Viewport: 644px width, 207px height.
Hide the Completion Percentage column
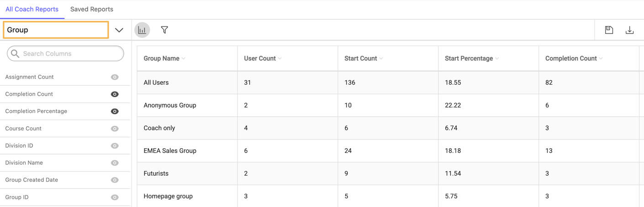(115, 111)
